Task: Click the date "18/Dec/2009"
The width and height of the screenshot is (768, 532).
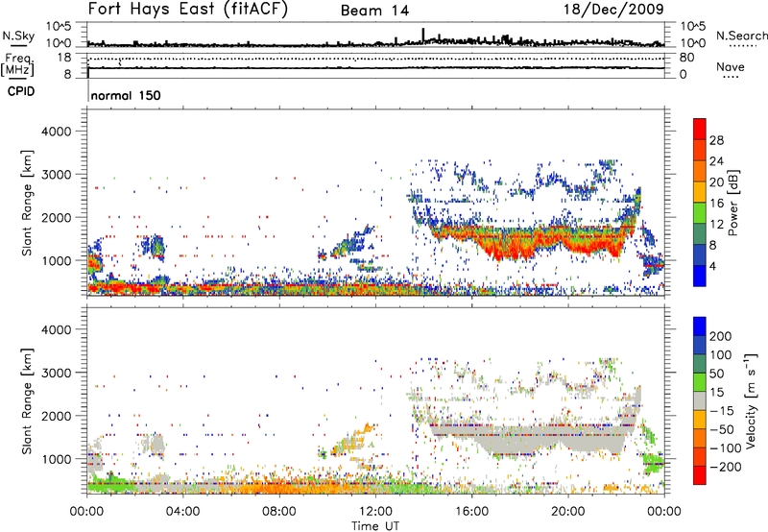Action: coord(613,9)
